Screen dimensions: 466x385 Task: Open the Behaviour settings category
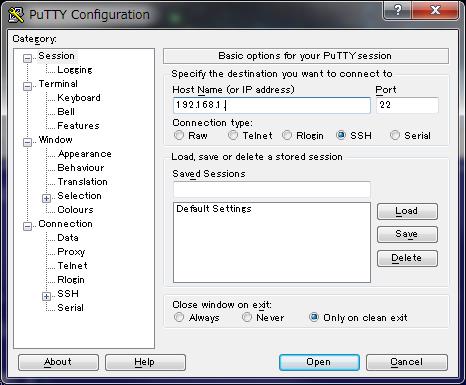tap(81, 168)
